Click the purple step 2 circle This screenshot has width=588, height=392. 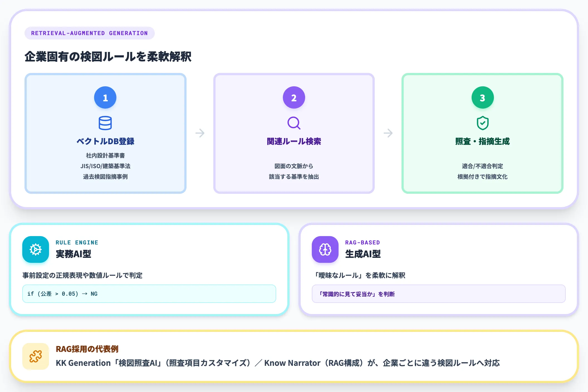294,97
